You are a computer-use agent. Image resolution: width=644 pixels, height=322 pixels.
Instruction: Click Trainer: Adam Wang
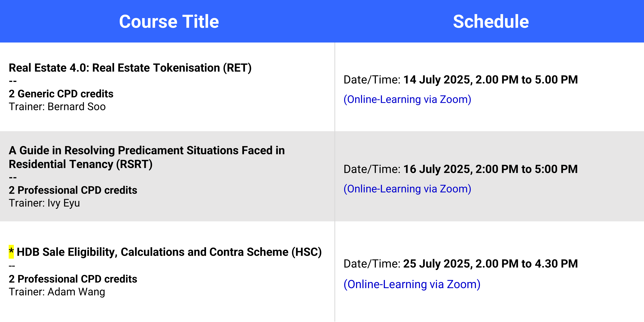click(57, 292)
